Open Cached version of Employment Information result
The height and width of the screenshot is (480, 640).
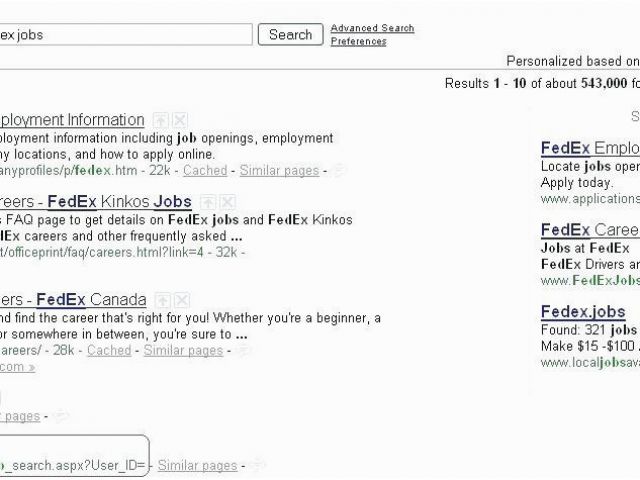pyautogui.click(x=205, y=170)
